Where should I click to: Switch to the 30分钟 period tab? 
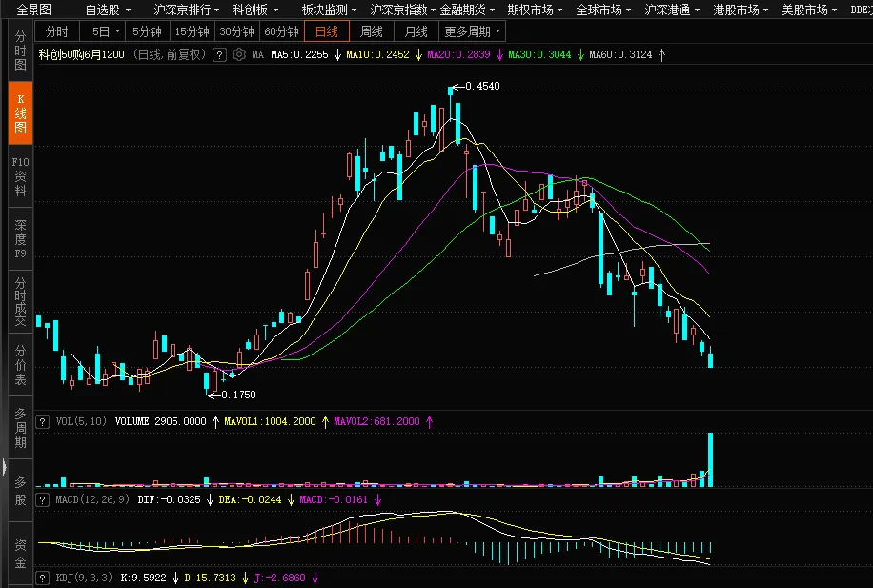point(236,31)
